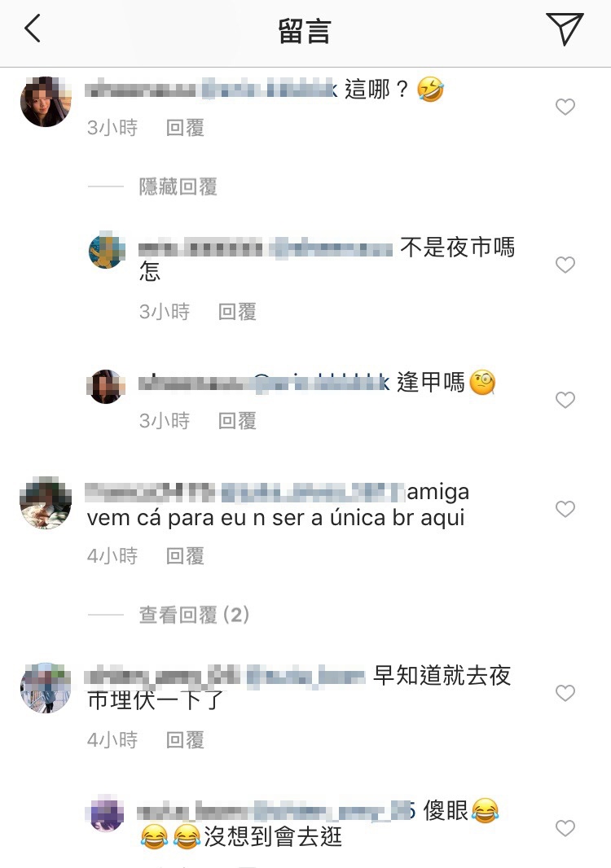Open the avatar next to the 逢甲嗎 reply
The image size is (611, 868).
click(x=106, y=386)
